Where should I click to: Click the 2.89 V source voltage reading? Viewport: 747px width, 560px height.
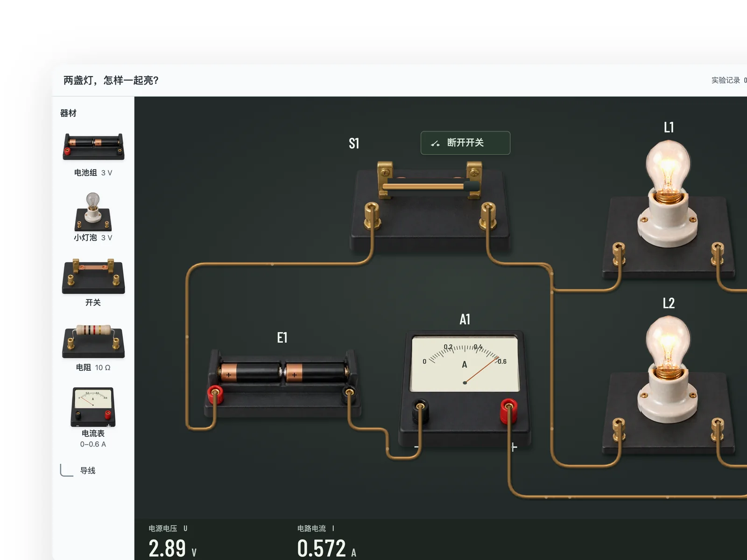pyautogui.click(x=172, y=548)
